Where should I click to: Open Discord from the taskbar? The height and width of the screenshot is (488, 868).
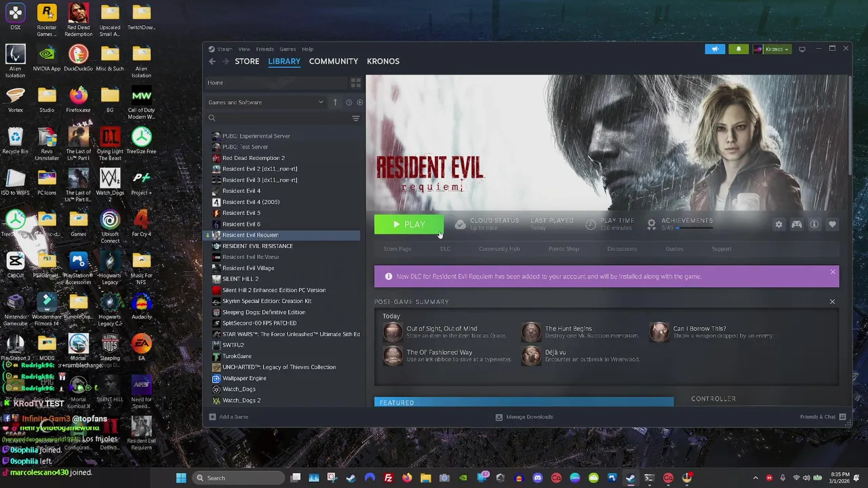pos(538,478)
